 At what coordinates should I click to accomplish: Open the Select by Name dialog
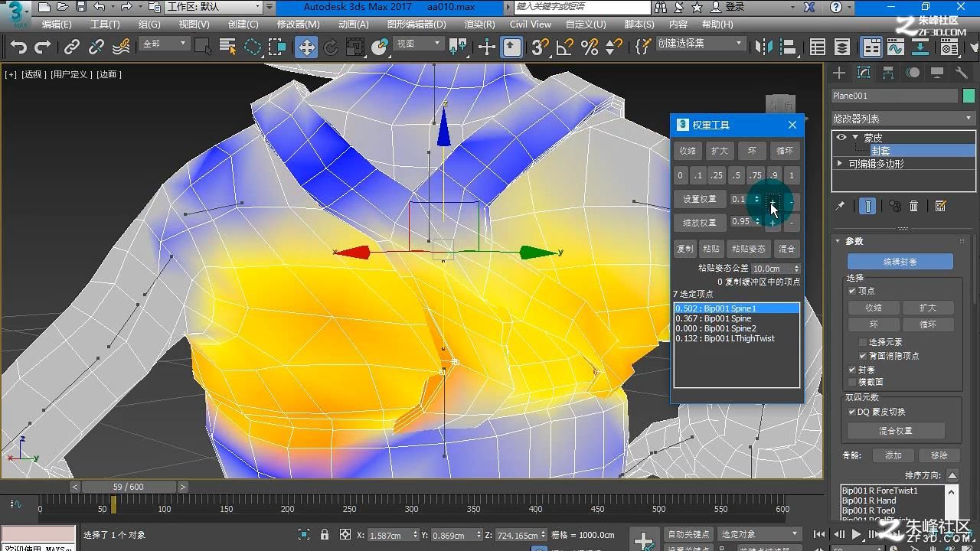[228, 47]
